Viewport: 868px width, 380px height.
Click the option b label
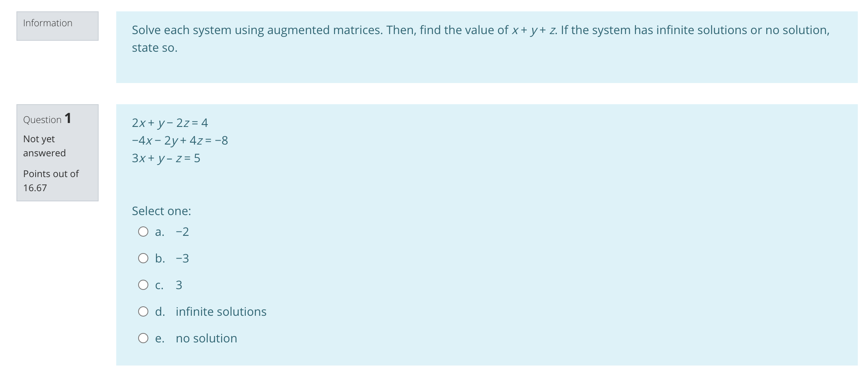(x=160, y=258)
